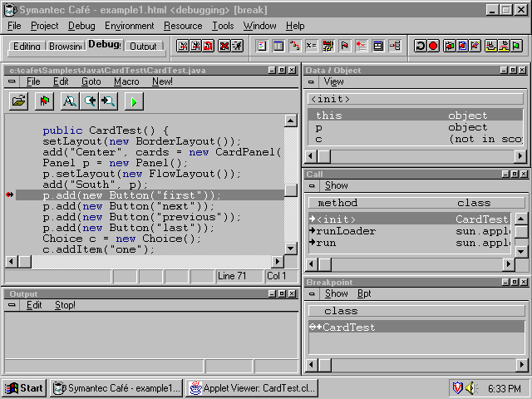Click the speaker volume icon in system tray

tap(471, 388)
